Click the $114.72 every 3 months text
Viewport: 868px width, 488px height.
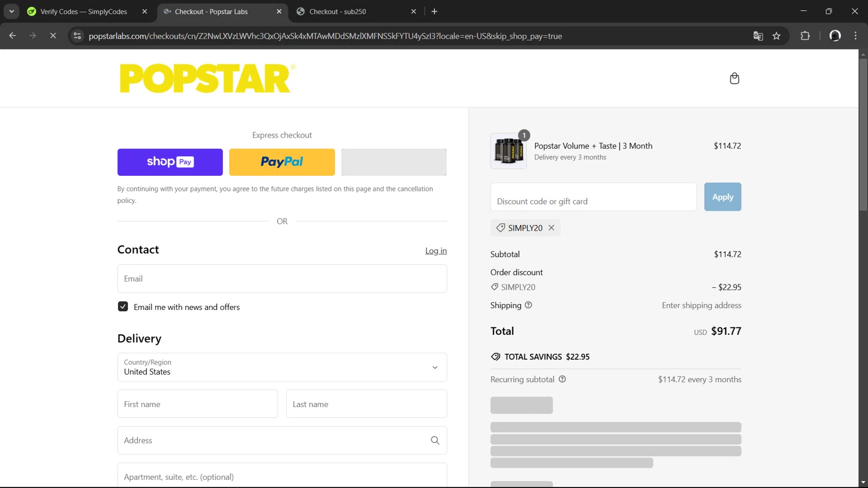coord(700,379)
